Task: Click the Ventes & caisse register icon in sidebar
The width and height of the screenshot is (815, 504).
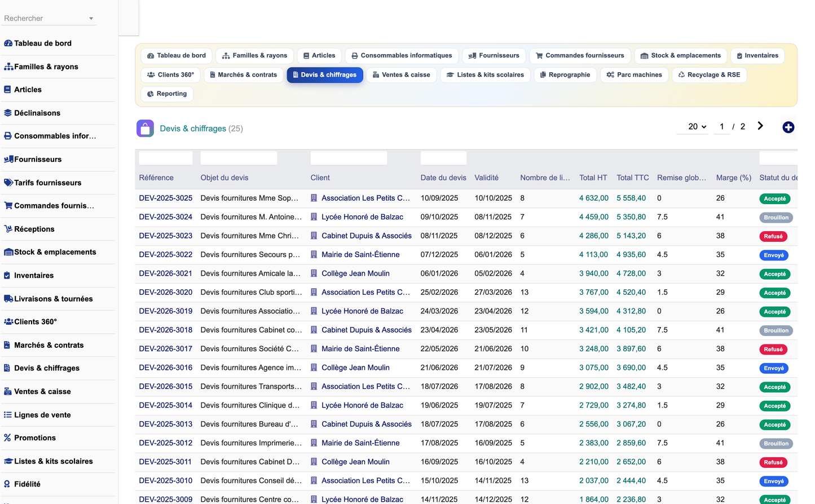Action: pos(8,391)
